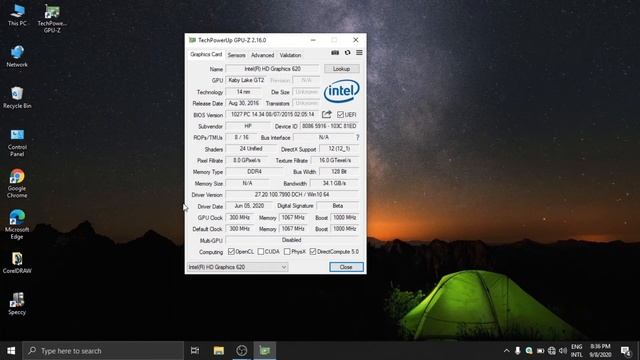Image resolution: width=640 pixels, height=360 pixels.
Task: Click the Name field Intel HD Graphics 620
Action: [272, 69]
